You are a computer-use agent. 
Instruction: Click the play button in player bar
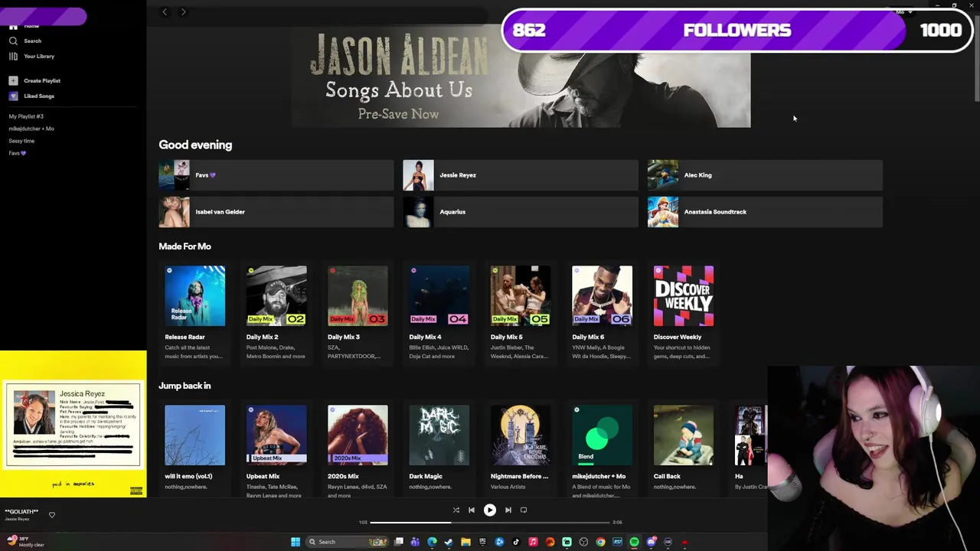point(490,510)
